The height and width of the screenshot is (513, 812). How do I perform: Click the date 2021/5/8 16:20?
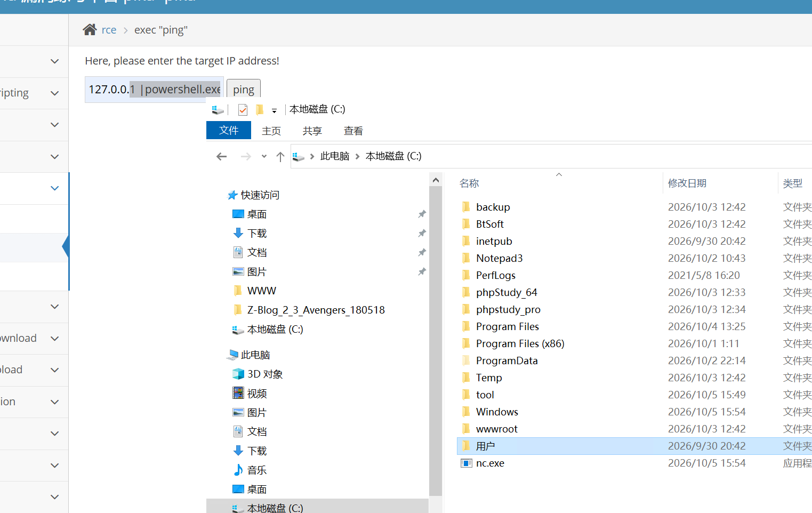pos(704,275)
